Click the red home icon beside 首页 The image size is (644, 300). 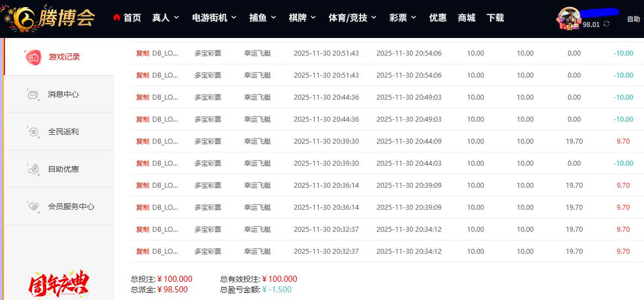click(x=116, y=18)
